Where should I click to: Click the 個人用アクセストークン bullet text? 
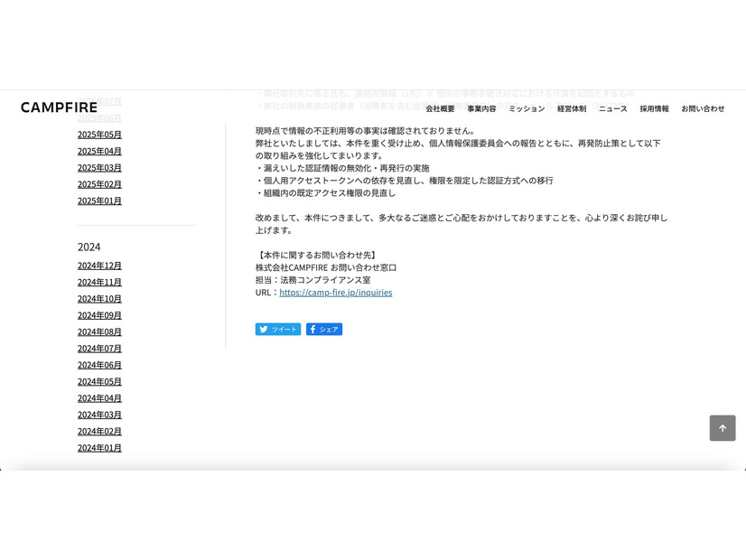(x=405, y=181)
